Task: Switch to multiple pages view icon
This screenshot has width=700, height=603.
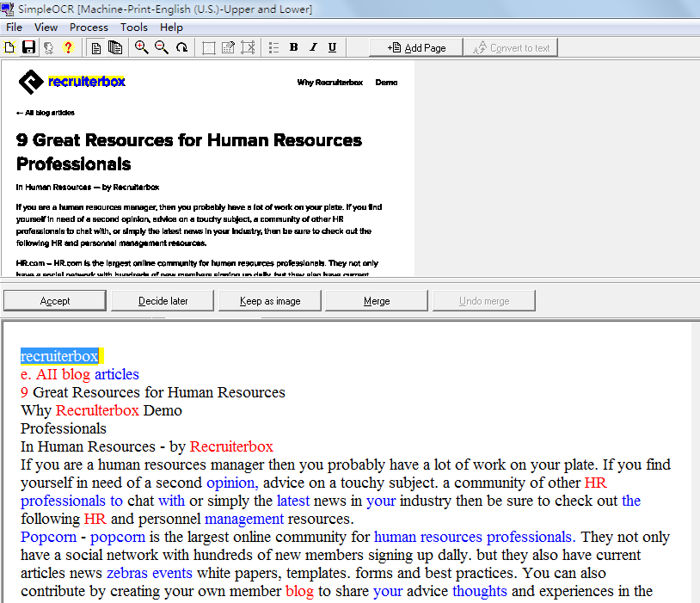Action: click(x=115, y=47)
